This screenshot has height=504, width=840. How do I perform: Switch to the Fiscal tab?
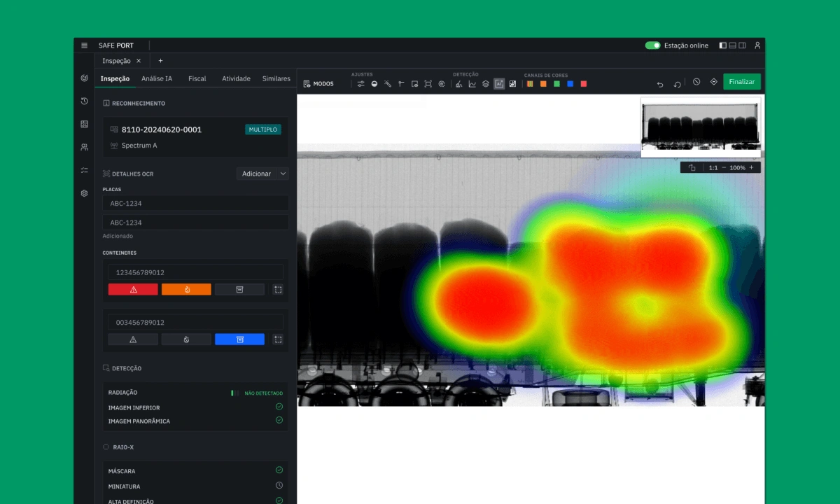pos(197,78)
